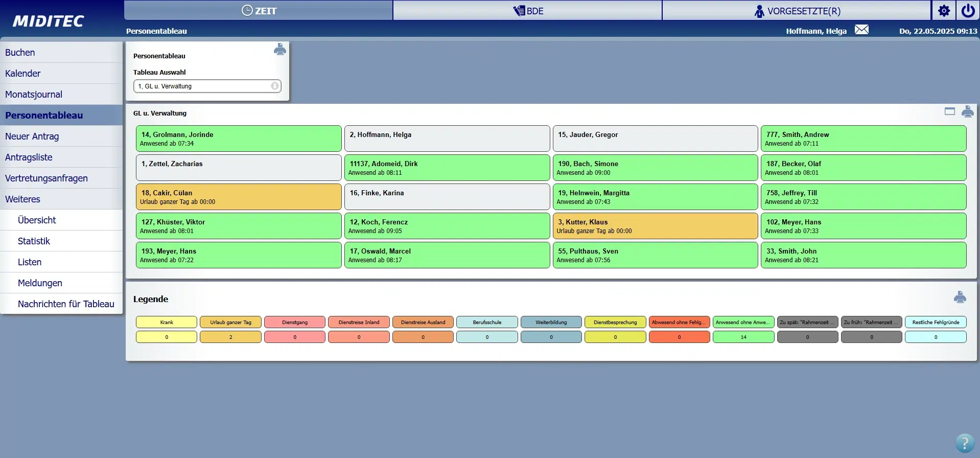Print the GL u. Verwaltung tableau

pyautogui.click(x=967, y=111)
